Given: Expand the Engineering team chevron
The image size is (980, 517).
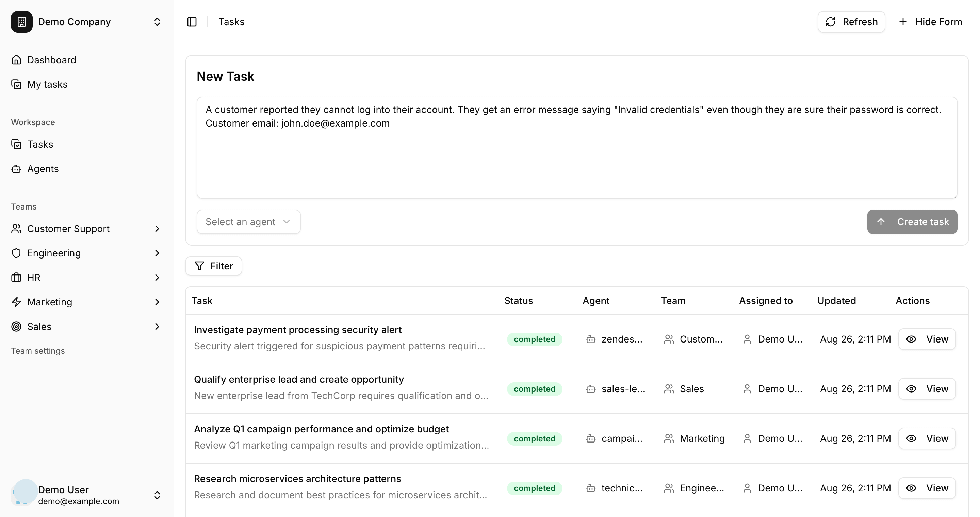Looking at the screenshot, I should [157, 253].
